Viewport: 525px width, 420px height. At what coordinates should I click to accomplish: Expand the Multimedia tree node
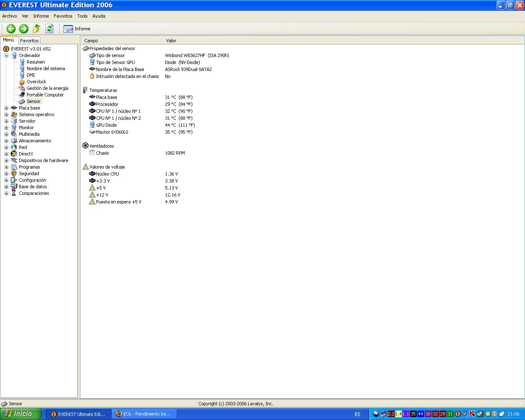click(6, 134)
